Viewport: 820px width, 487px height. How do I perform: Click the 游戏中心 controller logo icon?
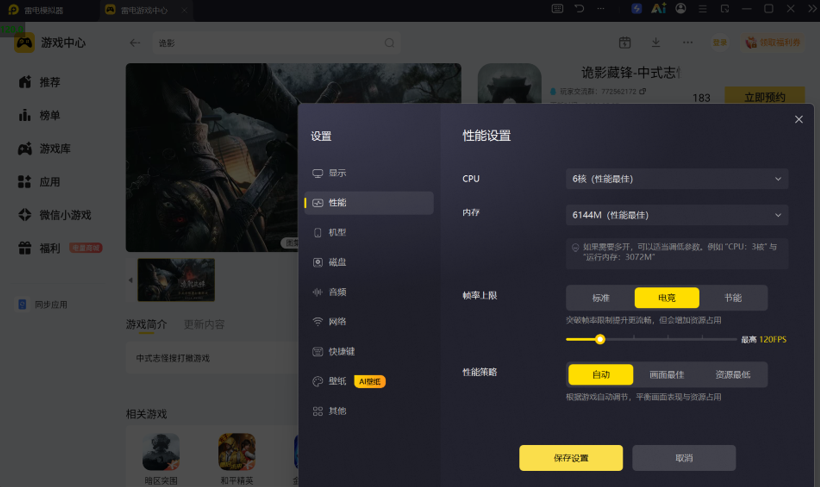point(25,43)
